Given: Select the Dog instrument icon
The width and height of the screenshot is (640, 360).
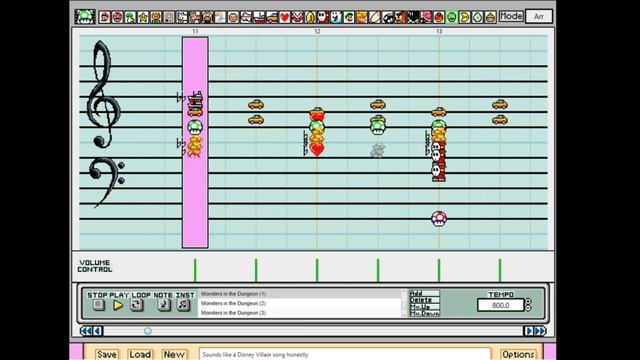Looking at the screenshot, I should coord(182,17).
